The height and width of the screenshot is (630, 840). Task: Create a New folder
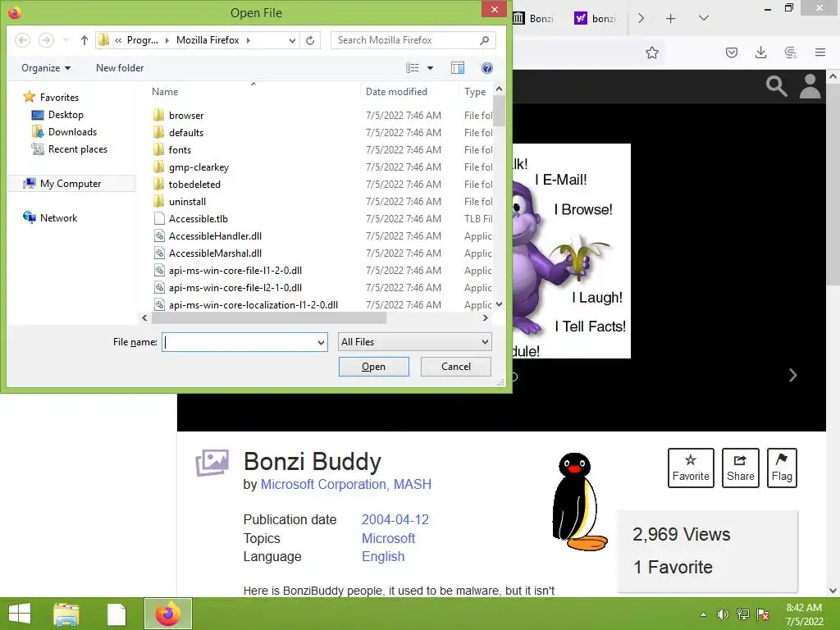(x=120, y=68)
